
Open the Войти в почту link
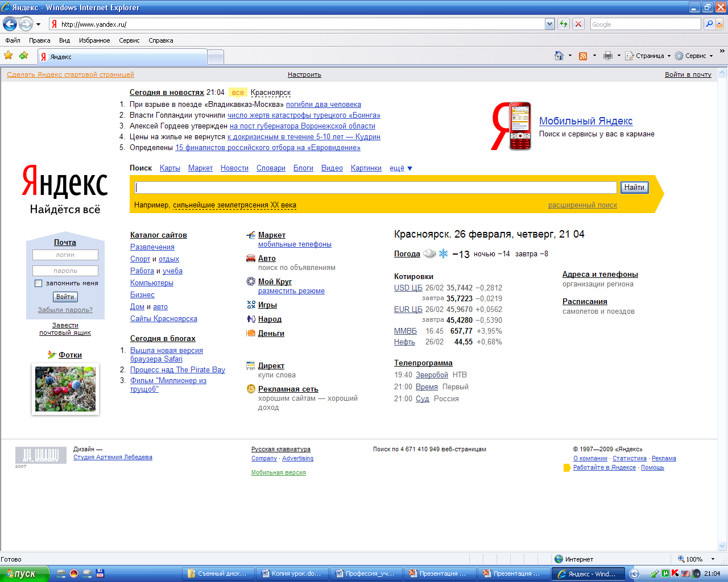click(x=688, y=74)
